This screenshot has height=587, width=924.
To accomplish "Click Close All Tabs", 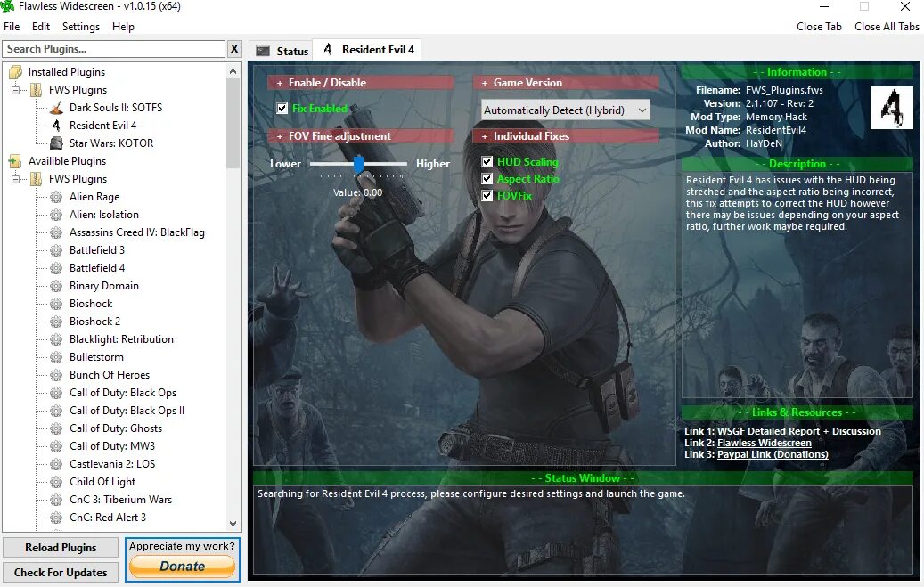I will [x=887, y=27].
